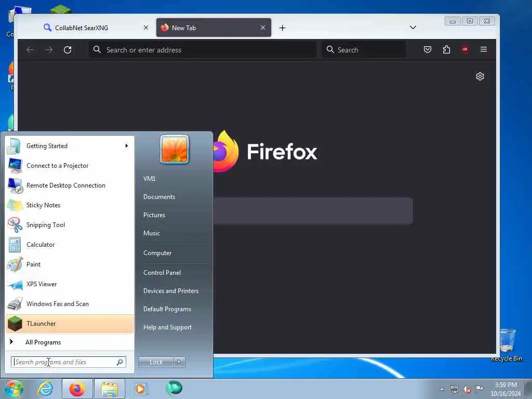Close the New Tab tab

pos(262,28)
